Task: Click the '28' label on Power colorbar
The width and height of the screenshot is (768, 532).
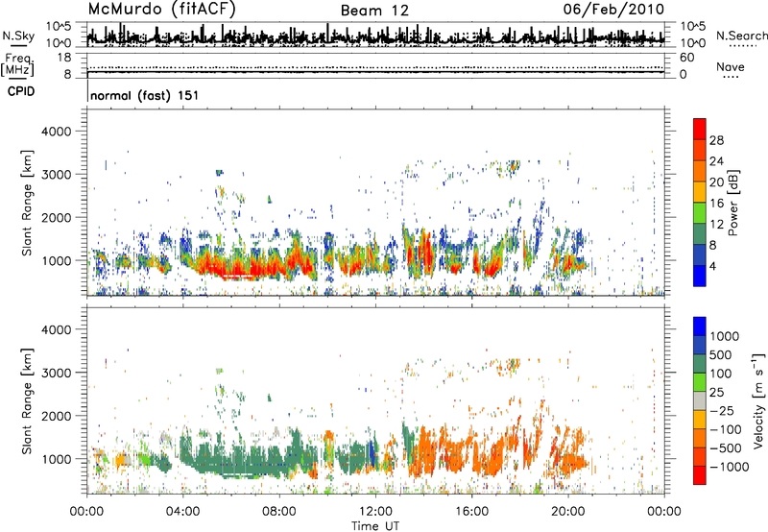Action: [716, 140]
